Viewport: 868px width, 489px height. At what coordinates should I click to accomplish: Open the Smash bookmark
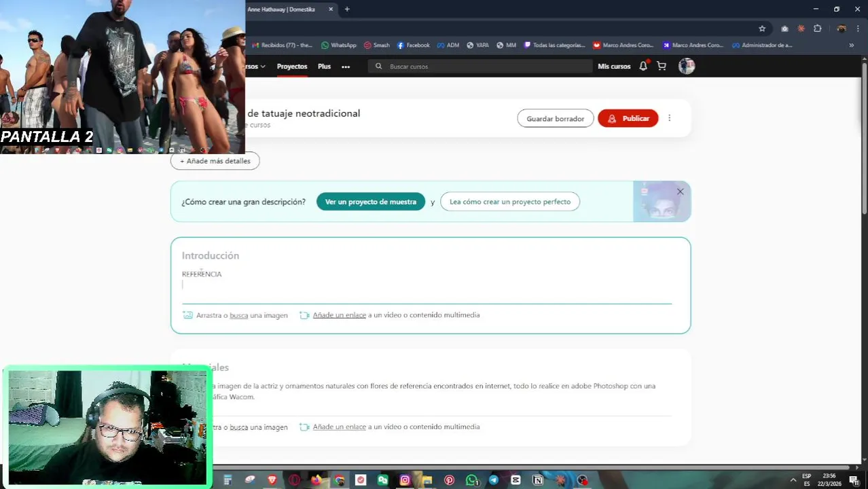click(x=377, y=46)
